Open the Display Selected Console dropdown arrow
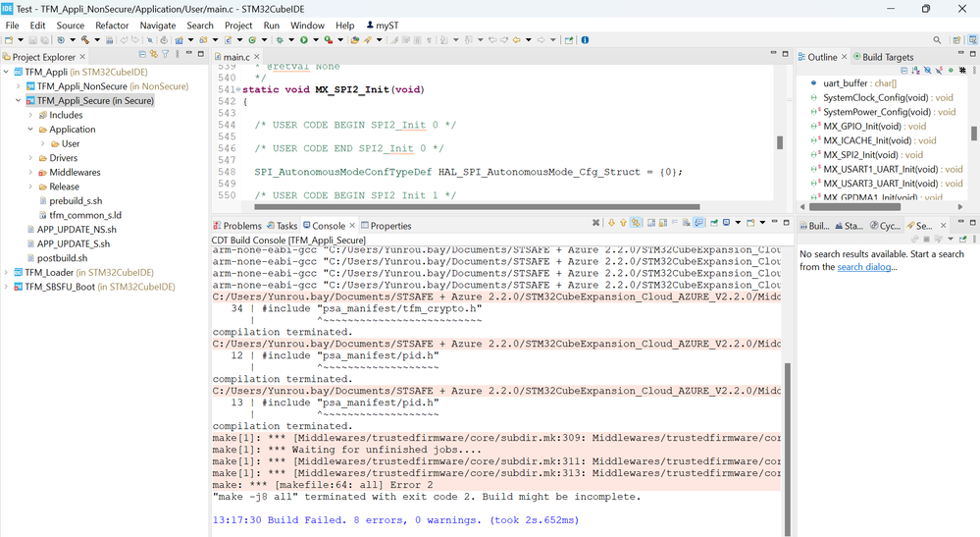The height and width of the screenshot is (537, 980). tap(738, 223)
